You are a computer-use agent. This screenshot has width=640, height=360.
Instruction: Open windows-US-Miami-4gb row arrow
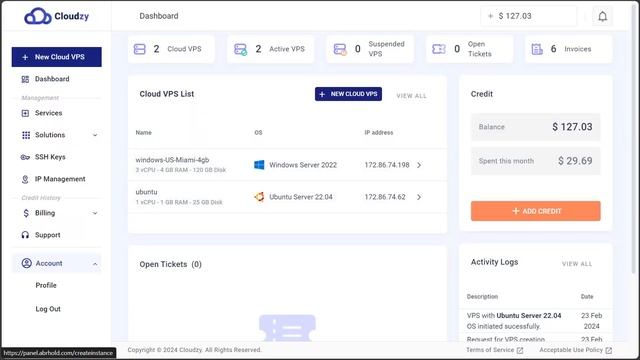point(419,165)
